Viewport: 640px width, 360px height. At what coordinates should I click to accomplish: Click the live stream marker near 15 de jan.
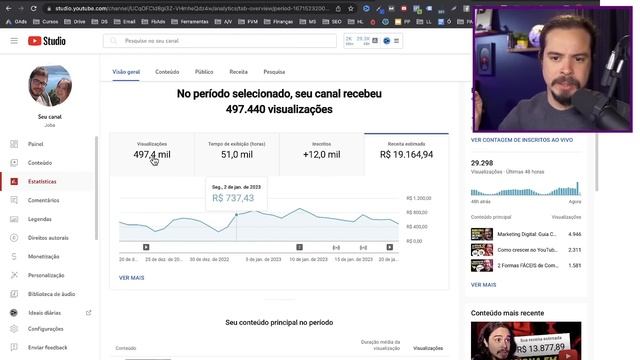point(336,248)
